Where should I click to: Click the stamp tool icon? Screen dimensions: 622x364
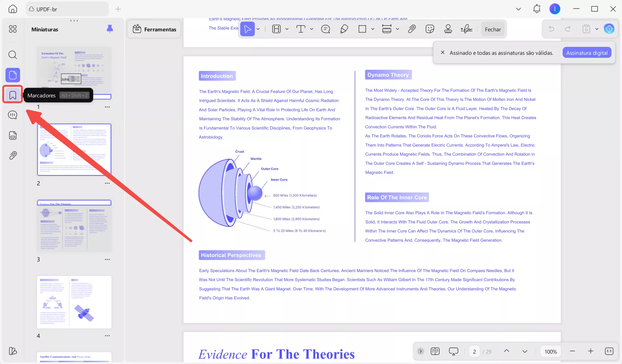[x=448, y=29]
